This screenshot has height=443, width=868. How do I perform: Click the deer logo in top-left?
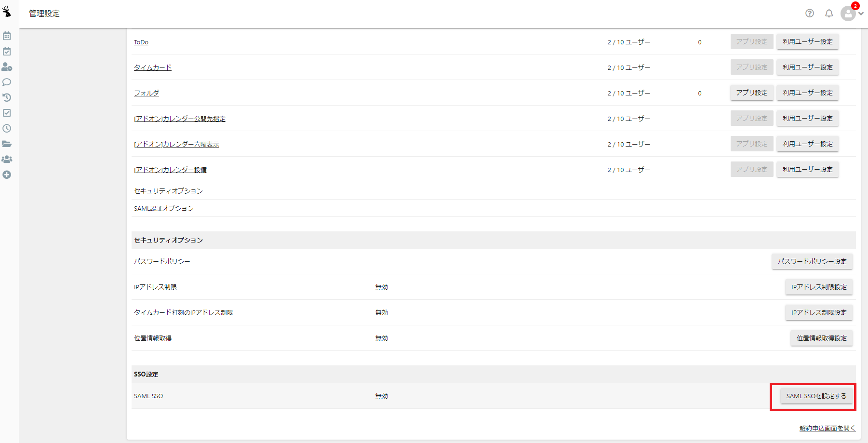coord(7,11)
